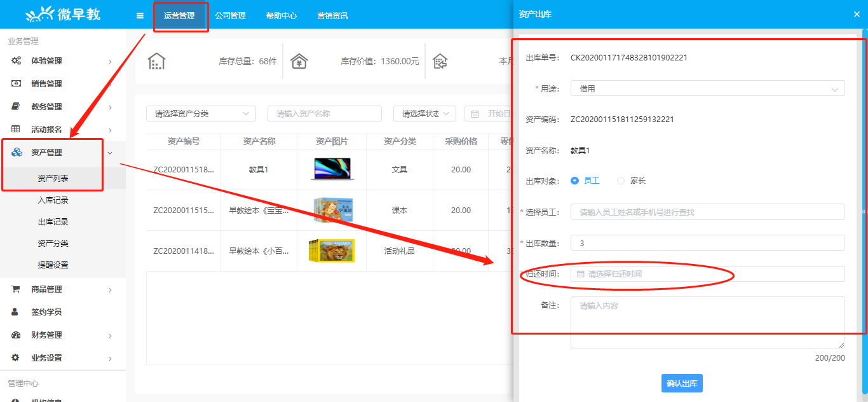Click the 销售管理 sidebar icon
This screenshot has height=402, width=868.
[x=17, y=84]
